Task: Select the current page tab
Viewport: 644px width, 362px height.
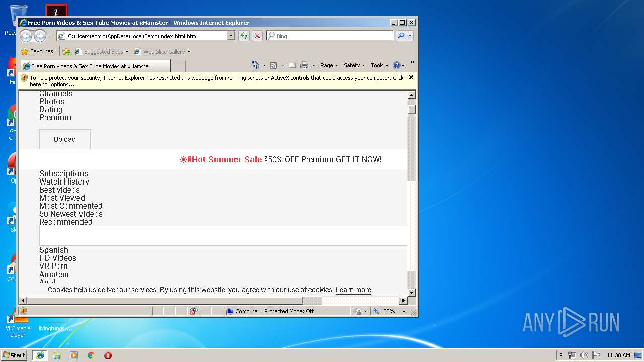Action: pyautogui.click(x=95, y=66)
